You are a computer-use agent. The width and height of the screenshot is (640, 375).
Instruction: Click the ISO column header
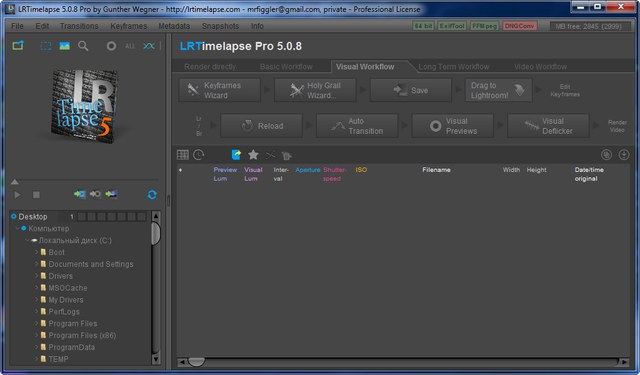(361, 170)
